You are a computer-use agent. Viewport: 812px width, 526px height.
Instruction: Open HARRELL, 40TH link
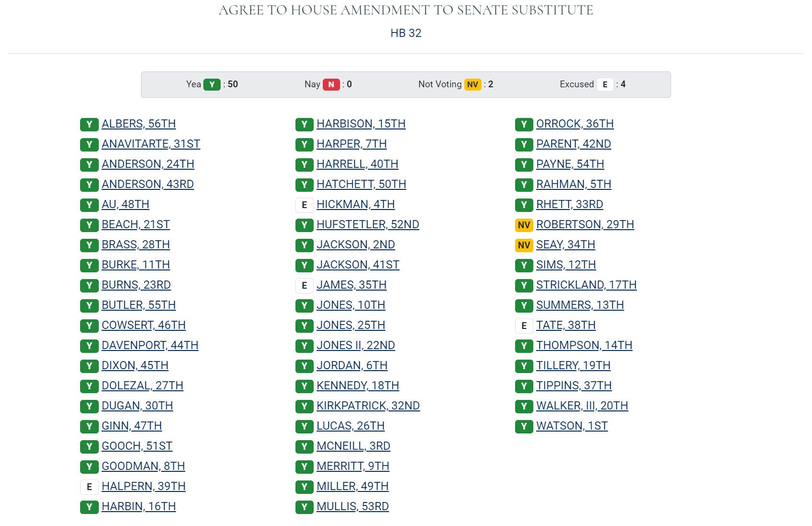pyautogui.click(x=357, y=164)
